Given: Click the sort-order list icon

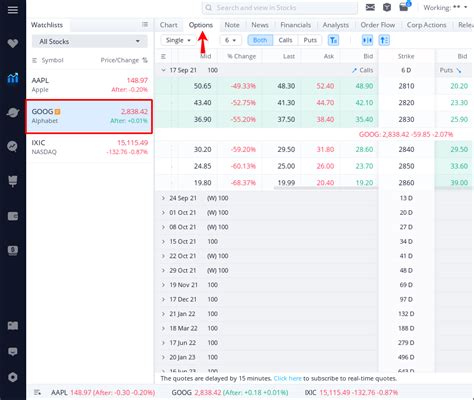Looking at the screenshot, I should pos(384,40).
